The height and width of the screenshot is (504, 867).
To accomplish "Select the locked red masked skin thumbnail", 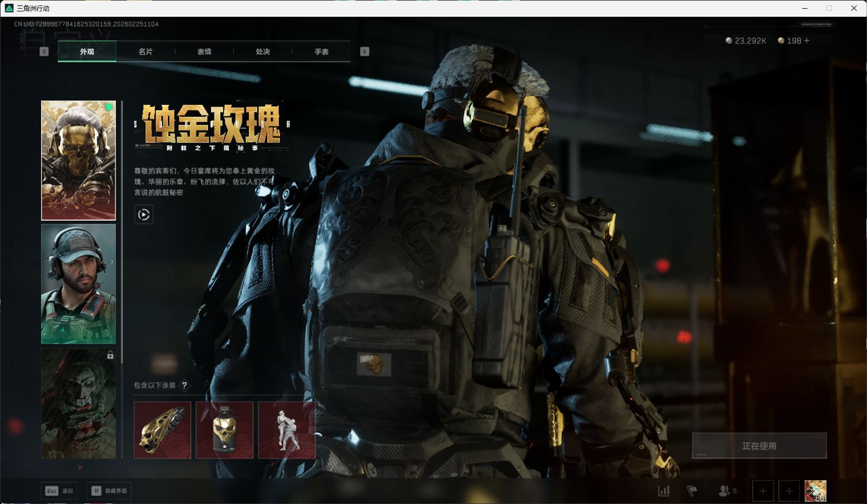I will [x=79, y=403].
